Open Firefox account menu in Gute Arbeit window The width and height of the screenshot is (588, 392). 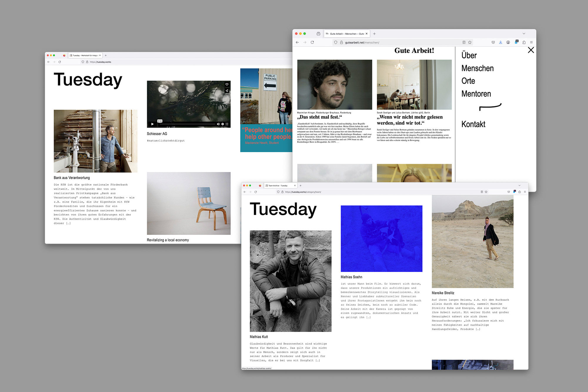(508, 42)
